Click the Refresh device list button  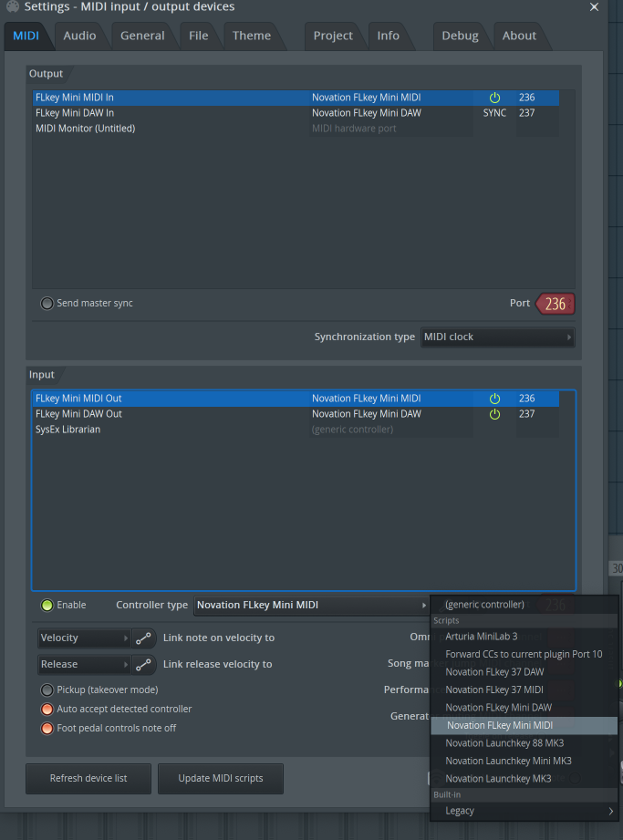pos(88,779)
